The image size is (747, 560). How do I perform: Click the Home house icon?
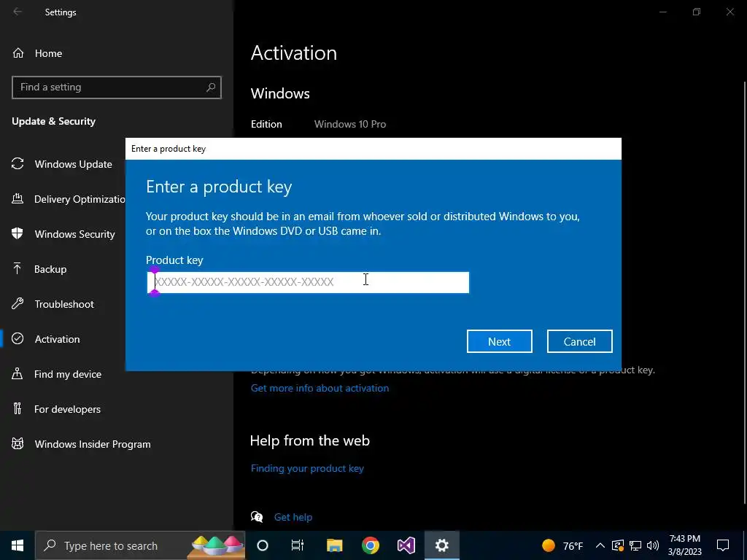[18, 52]
